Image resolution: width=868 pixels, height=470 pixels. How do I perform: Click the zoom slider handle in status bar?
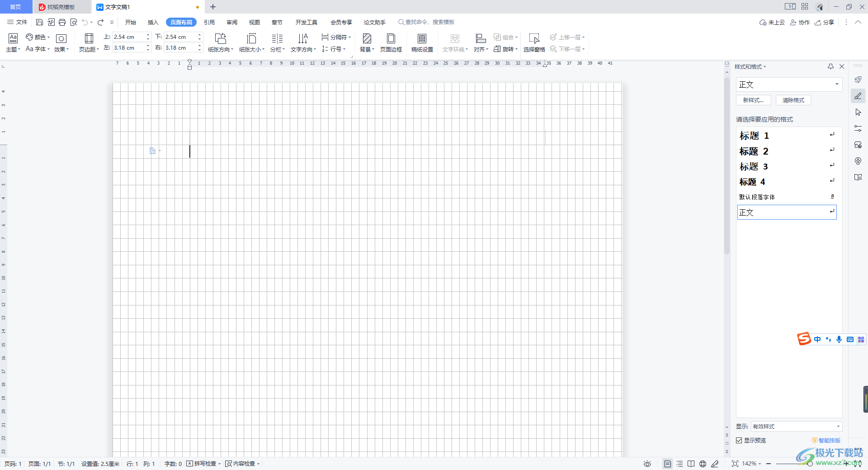tap(810, 464)
